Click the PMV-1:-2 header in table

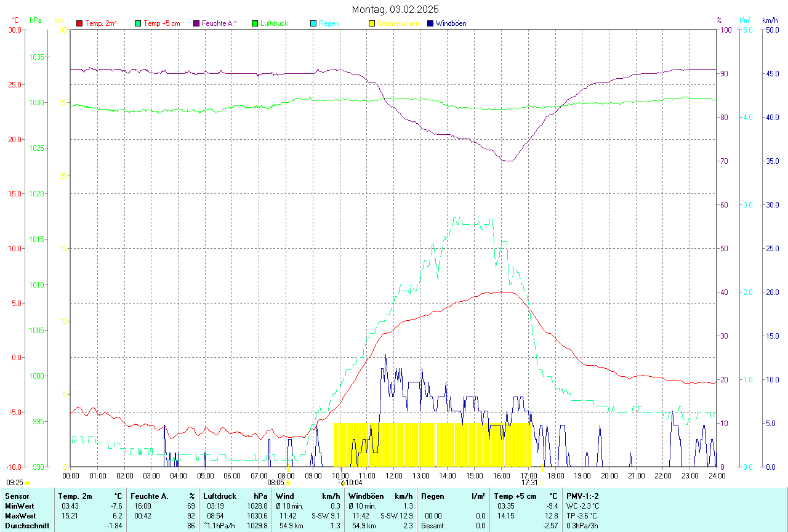tap(582, 496)
